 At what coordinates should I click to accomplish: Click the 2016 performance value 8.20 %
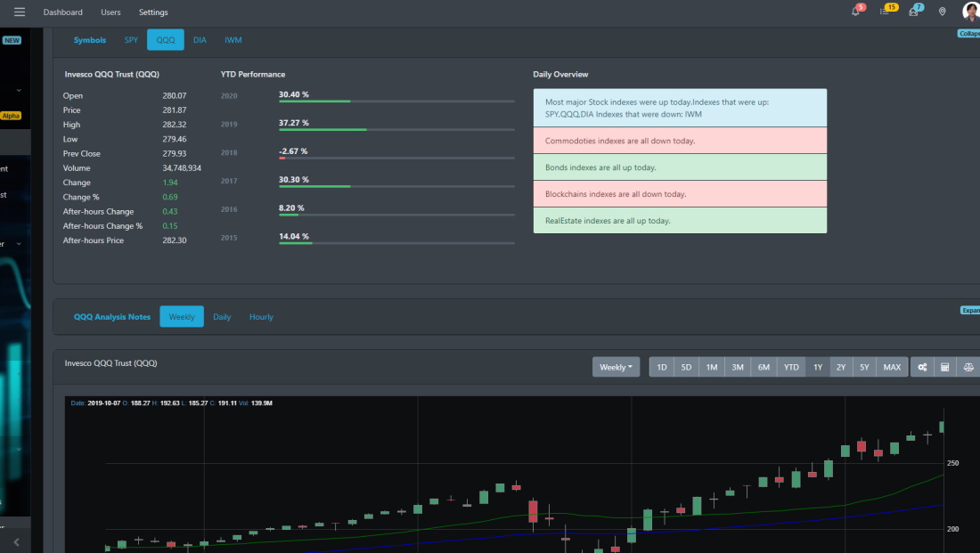291,208
